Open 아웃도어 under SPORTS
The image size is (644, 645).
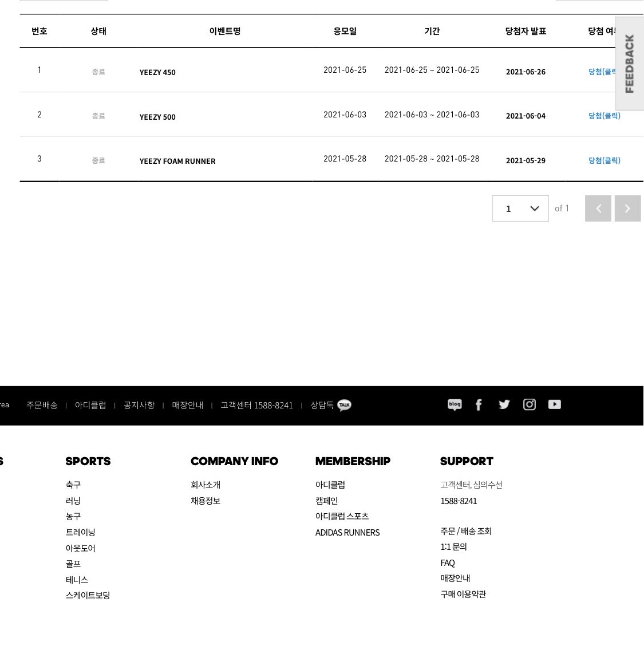(x=81, y=548)
